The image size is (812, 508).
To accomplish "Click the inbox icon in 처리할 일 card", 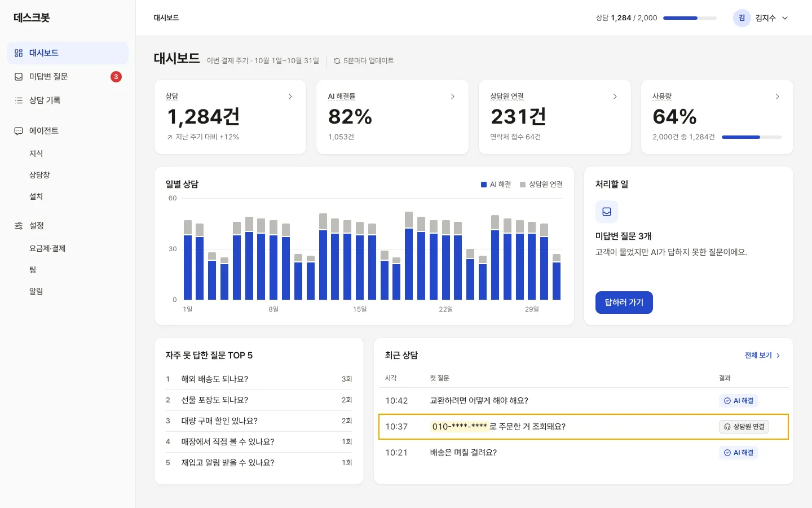I will pos(607,212).
